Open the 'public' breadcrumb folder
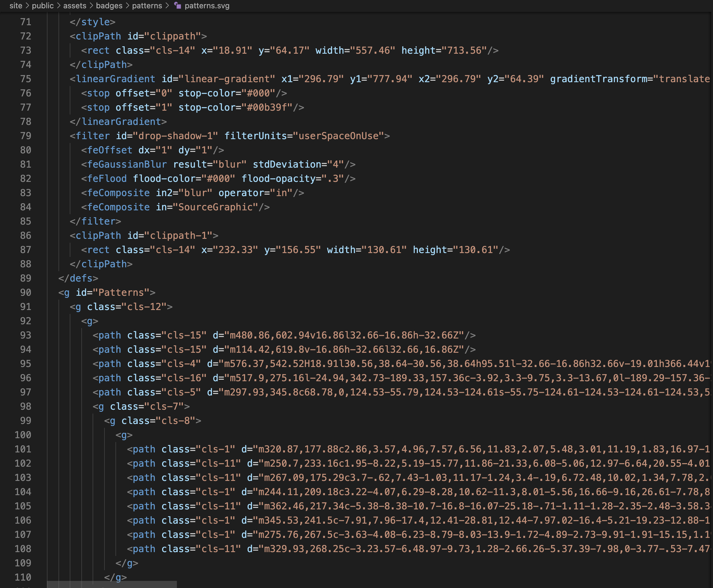The height and width of the screenshot is (588, 713). tap(43, 6)
